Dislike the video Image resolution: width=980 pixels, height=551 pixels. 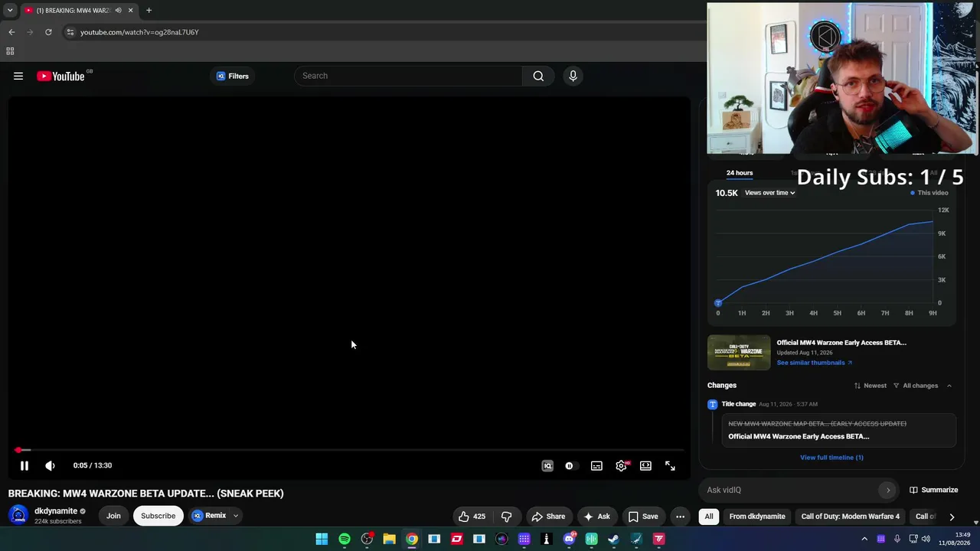506,517
